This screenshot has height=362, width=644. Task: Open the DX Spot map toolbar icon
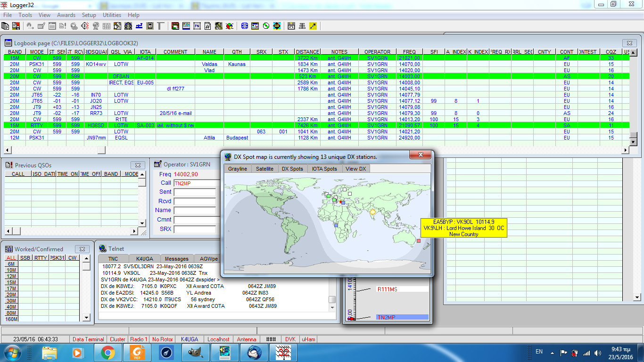tap(186, 26)
